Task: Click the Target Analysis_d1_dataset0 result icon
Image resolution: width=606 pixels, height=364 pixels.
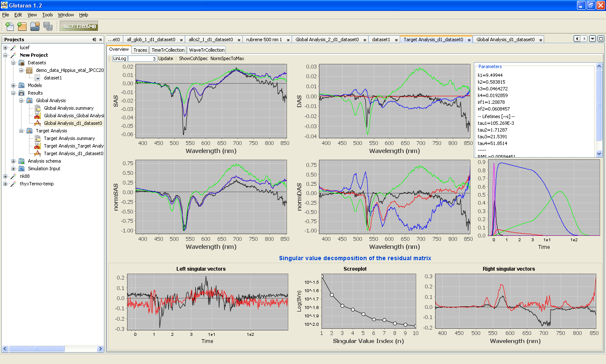Action: 37,153
